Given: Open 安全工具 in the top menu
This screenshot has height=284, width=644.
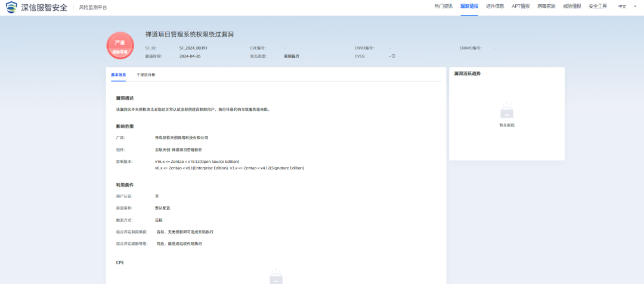Looking at the screenshot, I should click(x=597, y=6).
